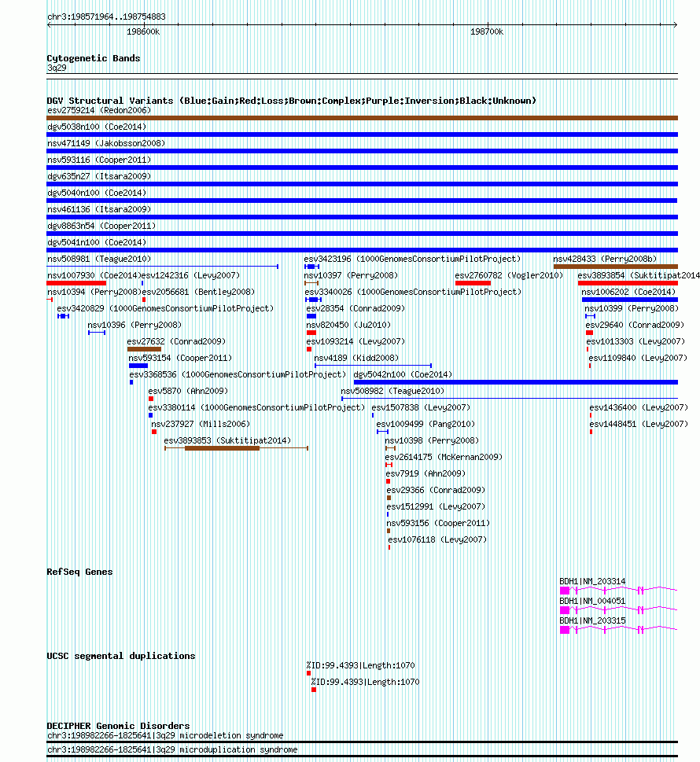Open nsv10397 (Perry2008) label

pos(351,275)
